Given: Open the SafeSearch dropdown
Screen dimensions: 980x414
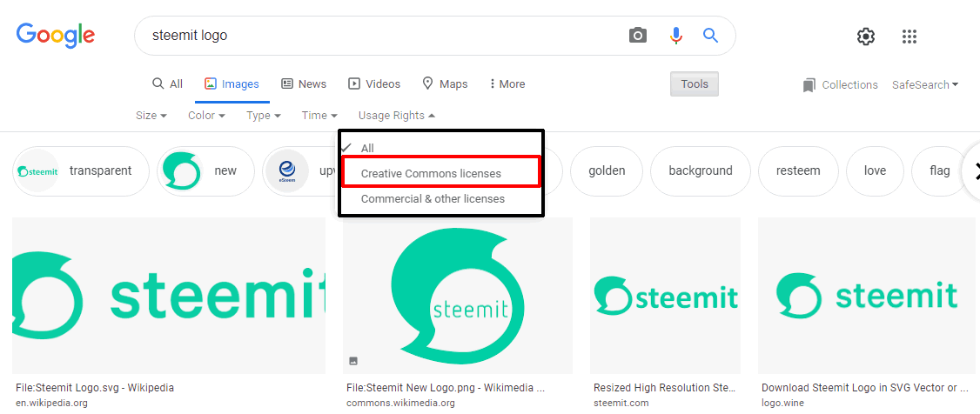Looking at the screenshot, I should [925, 85].
